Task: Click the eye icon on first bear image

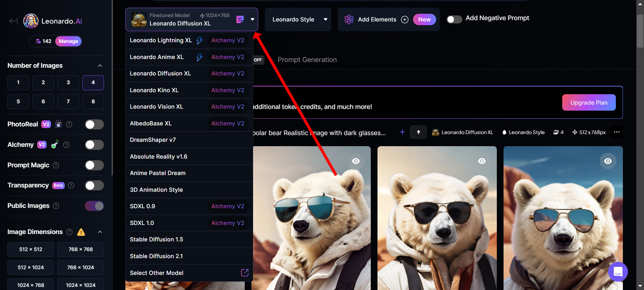Action: pos(356,161)
